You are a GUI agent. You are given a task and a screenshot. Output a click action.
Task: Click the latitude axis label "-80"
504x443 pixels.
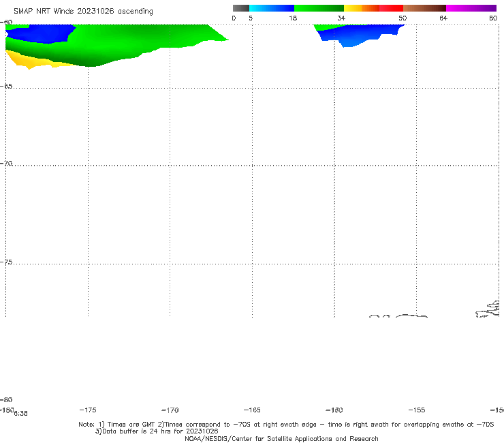point(6,399)
